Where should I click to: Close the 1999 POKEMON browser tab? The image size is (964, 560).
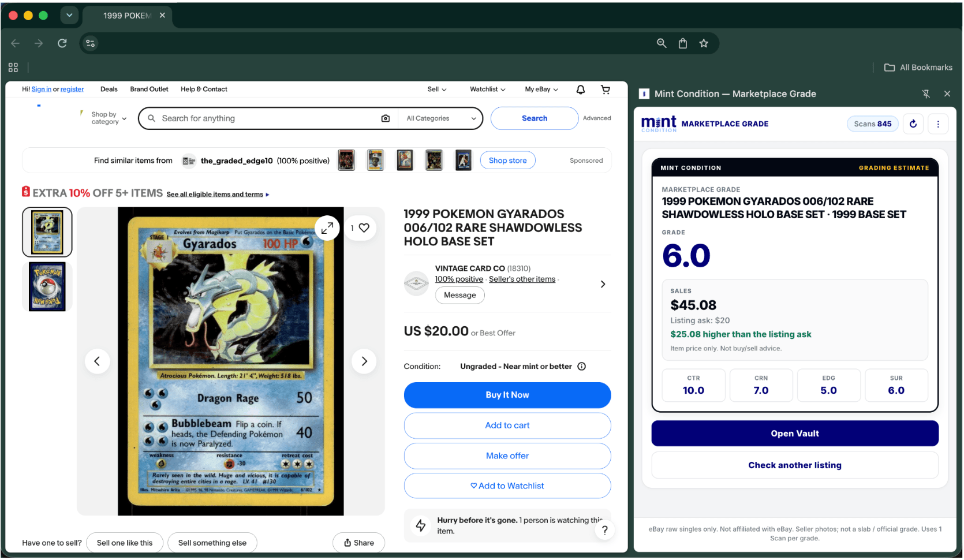coord(162,15)
